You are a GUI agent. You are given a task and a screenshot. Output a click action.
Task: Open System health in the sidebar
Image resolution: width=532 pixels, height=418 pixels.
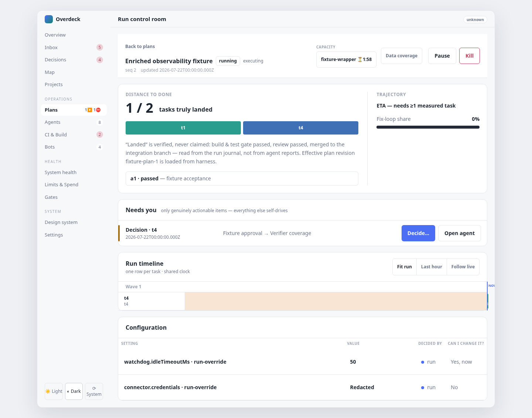point(61,173)
